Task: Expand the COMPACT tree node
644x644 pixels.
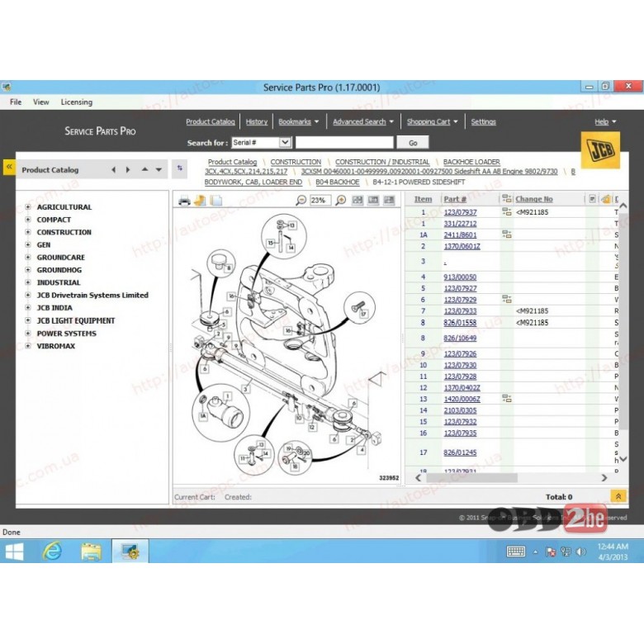Action: click(x=28, y=220)
